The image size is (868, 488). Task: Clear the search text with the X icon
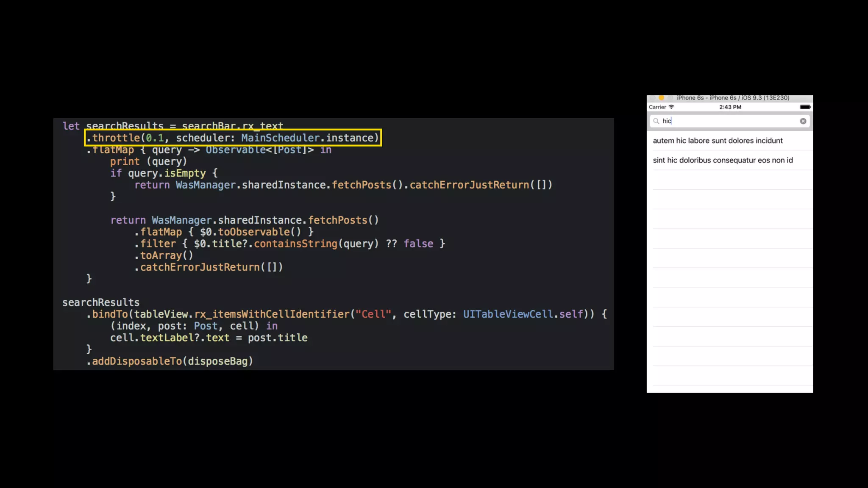pos(803,121)
